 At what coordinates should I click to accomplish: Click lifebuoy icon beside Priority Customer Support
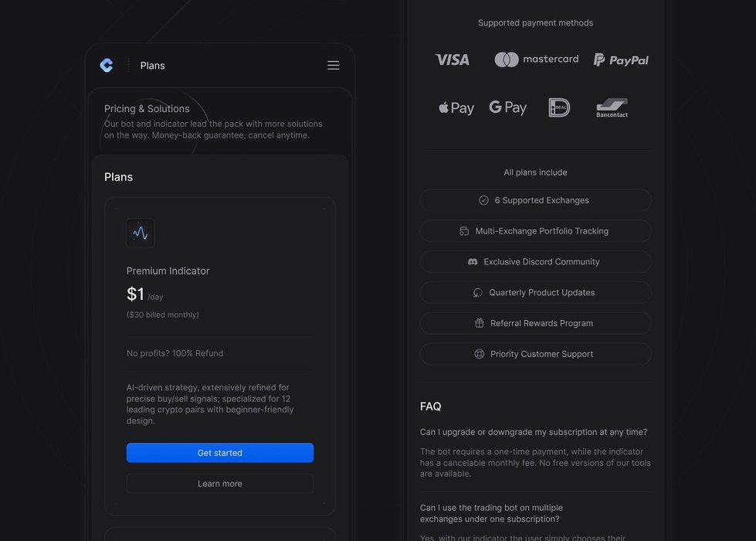coord(480,354)
